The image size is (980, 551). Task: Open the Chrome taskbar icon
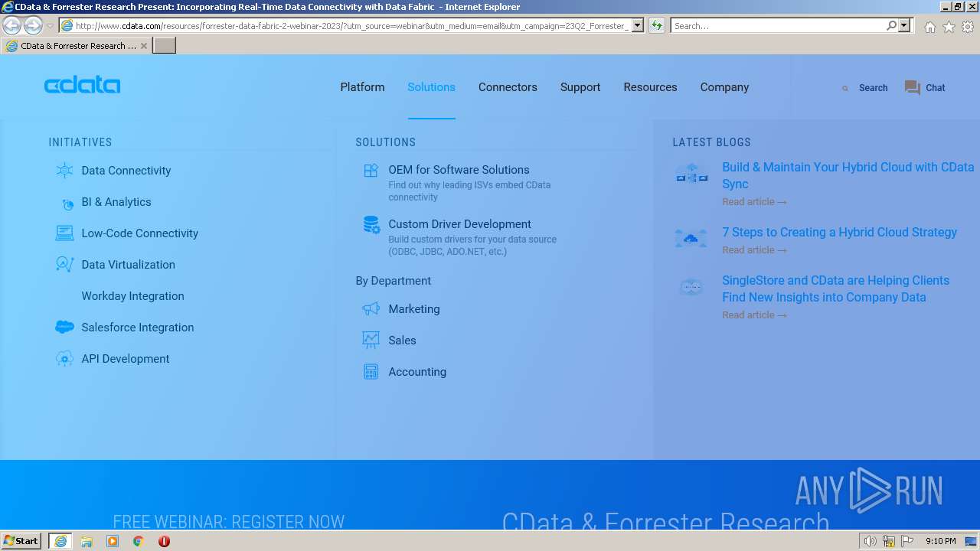139,541
